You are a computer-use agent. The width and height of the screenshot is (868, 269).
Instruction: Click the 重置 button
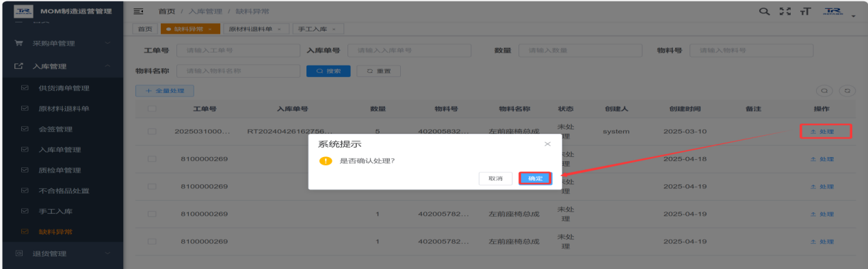(x=378, y=71)
